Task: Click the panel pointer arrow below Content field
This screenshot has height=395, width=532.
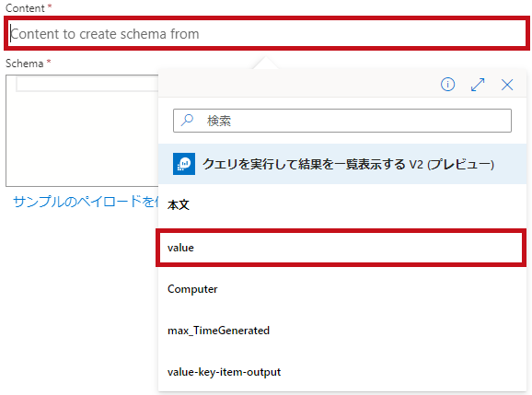Action: 266,64
